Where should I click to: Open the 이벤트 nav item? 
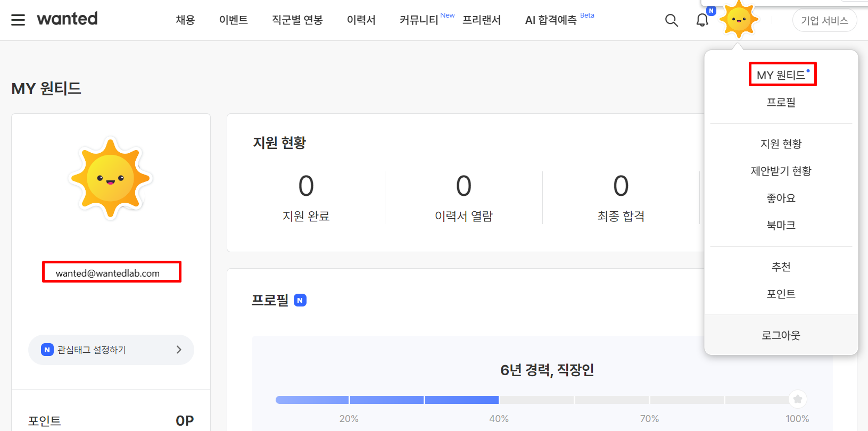(234, 20)
